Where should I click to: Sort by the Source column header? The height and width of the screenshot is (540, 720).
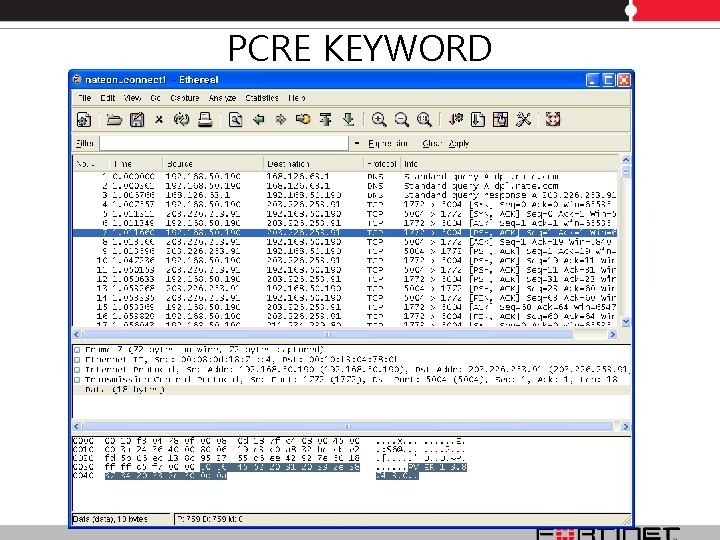coord(213,163)
